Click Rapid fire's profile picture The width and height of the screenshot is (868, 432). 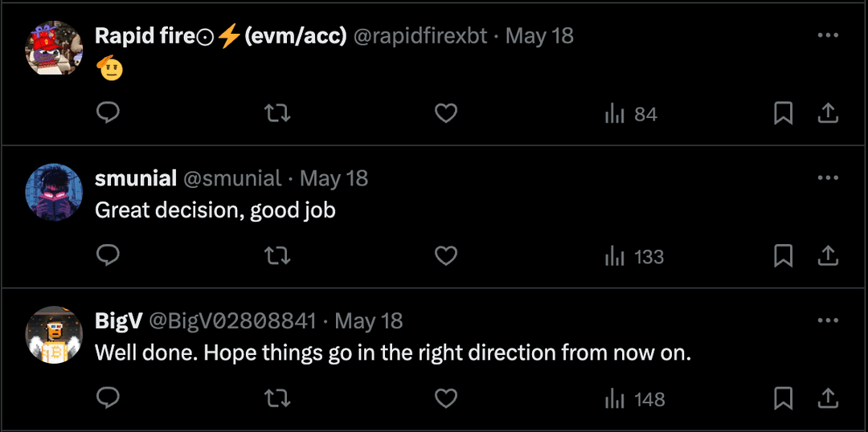(x=55, y=49)
